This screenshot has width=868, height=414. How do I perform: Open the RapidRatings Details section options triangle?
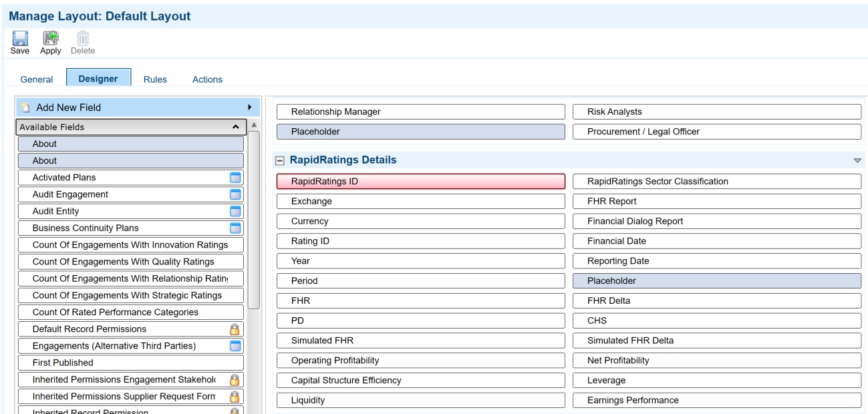pyautogui.click(x=857, y=161)
